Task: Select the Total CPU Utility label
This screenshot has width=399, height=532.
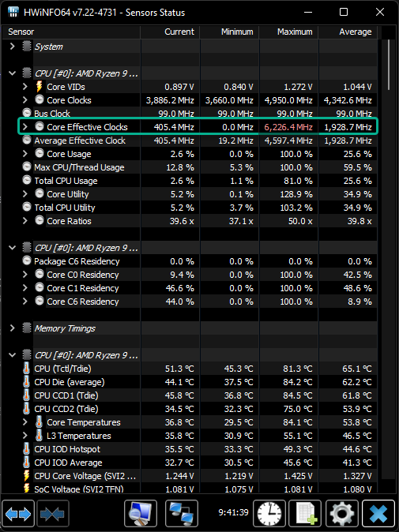Action: pyautogui.click(x=65, y=208)
